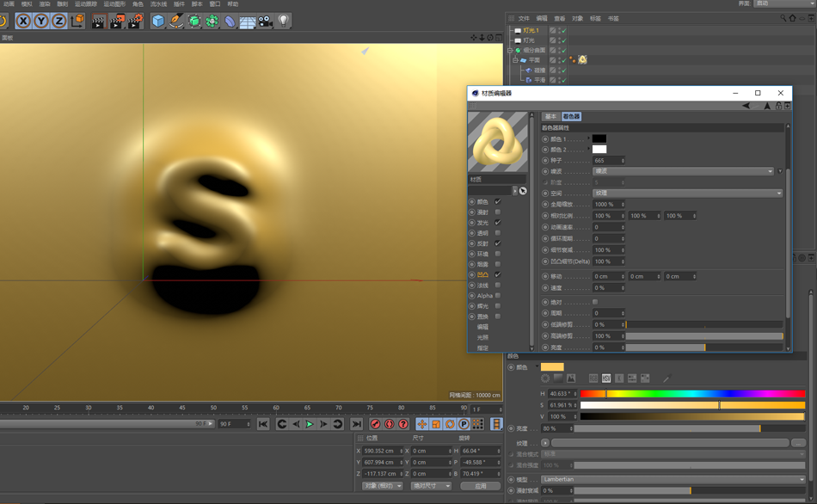
Task: Click the RGB color mode icon
Action: [593, 378]
